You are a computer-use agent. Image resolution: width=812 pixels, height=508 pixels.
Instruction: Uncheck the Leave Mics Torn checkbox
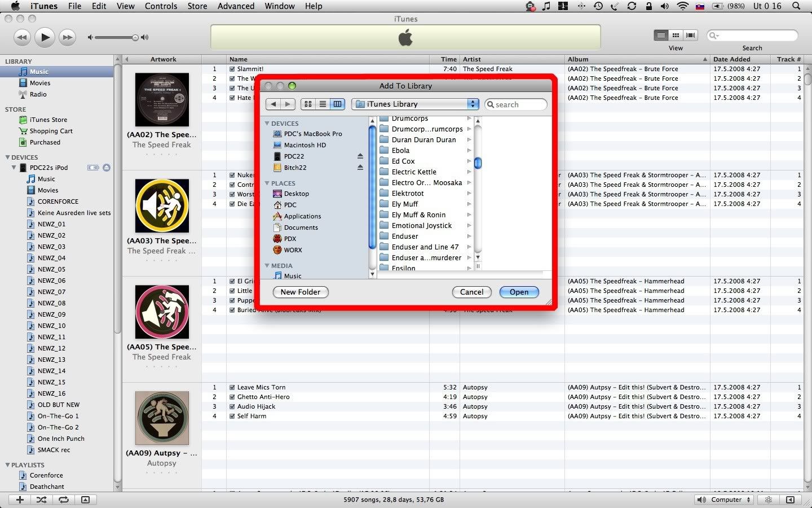tap(232, 387)
